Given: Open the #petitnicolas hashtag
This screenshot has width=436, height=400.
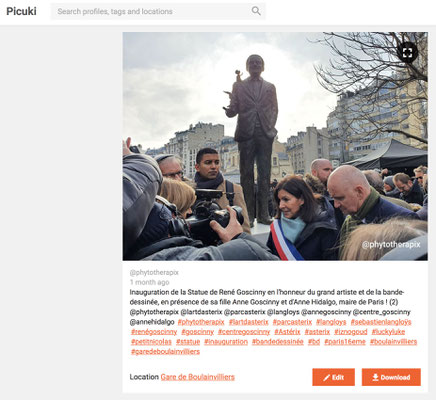Looking at the screenshot, I should pos(151,342).
